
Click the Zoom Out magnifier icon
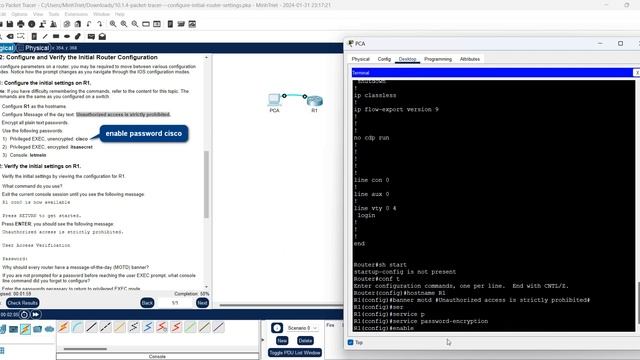click(135, 24)
